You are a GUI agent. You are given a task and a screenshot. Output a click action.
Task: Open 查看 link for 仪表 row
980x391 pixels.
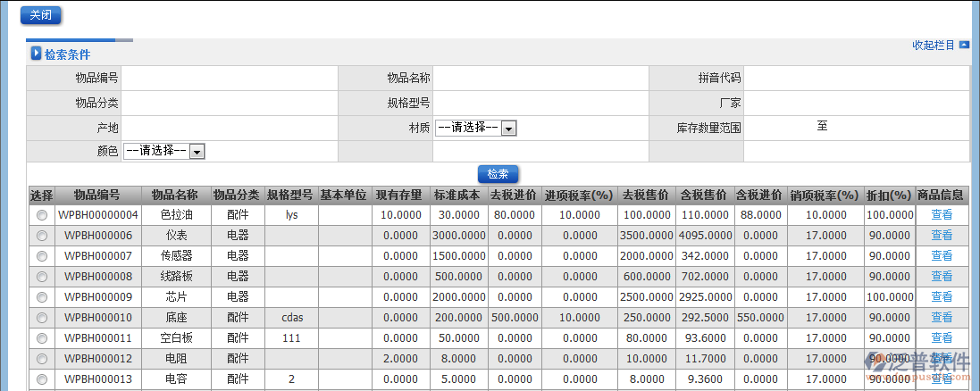[x=942, y=236]
